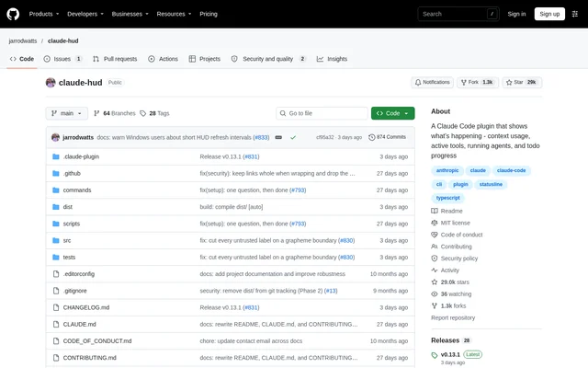Open the Actions tab
The height and width of the screenshot is (368, 588).
click(164, 59)
